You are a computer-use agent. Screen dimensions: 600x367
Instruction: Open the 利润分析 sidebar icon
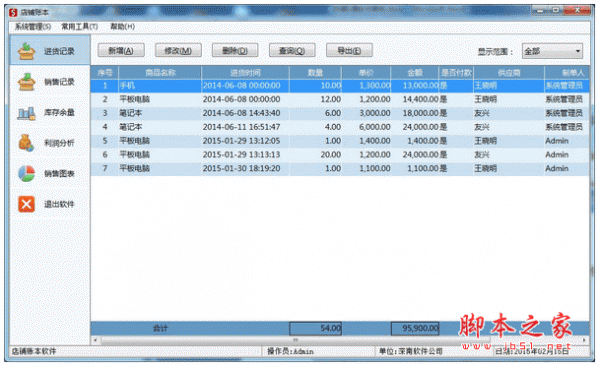coord(26,143)
